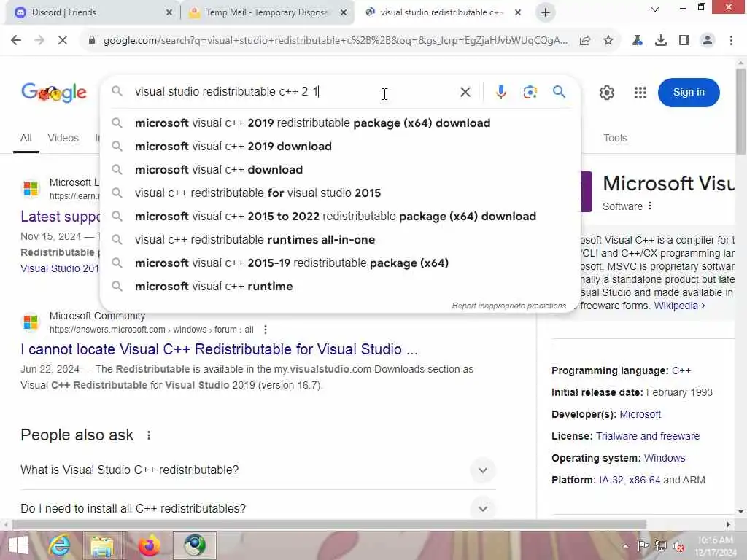Go back using the browser back arrow

point(16,41)
